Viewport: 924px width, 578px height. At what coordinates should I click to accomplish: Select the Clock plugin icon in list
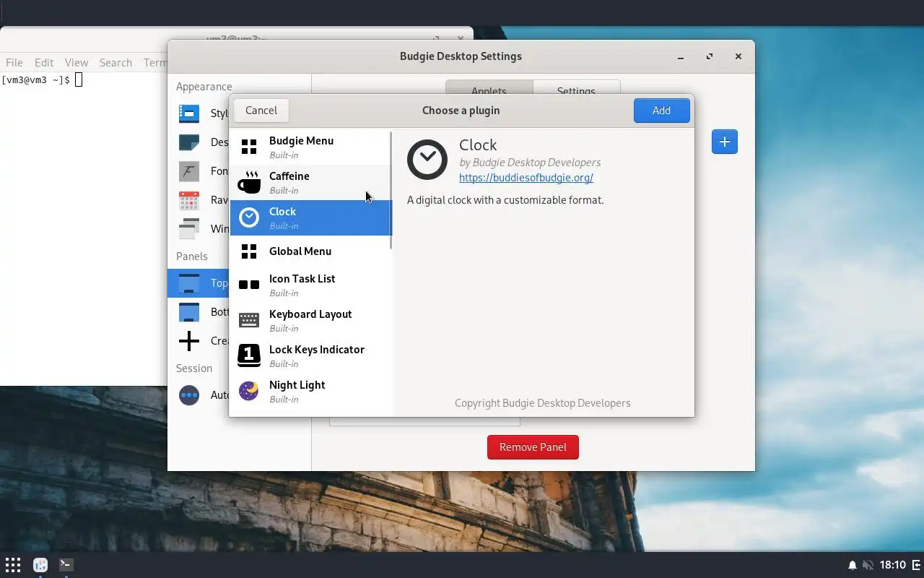point(249,217)
